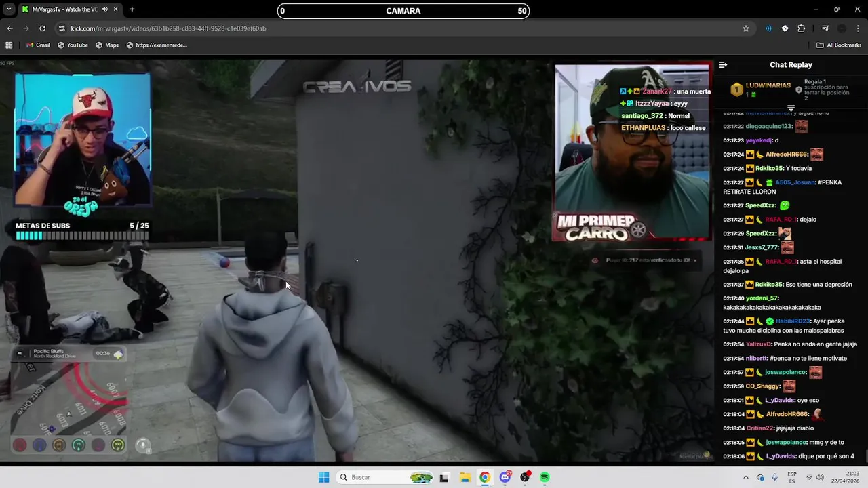Bookmark this page with the star
This screenshot has width=868, height=488.
[746, 28]
